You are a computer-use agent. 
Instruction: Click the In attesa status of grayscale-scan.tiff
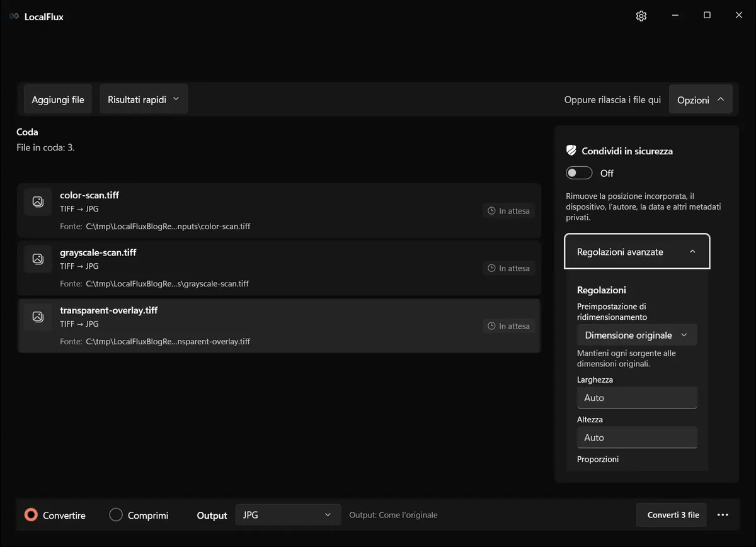(509, 268)
